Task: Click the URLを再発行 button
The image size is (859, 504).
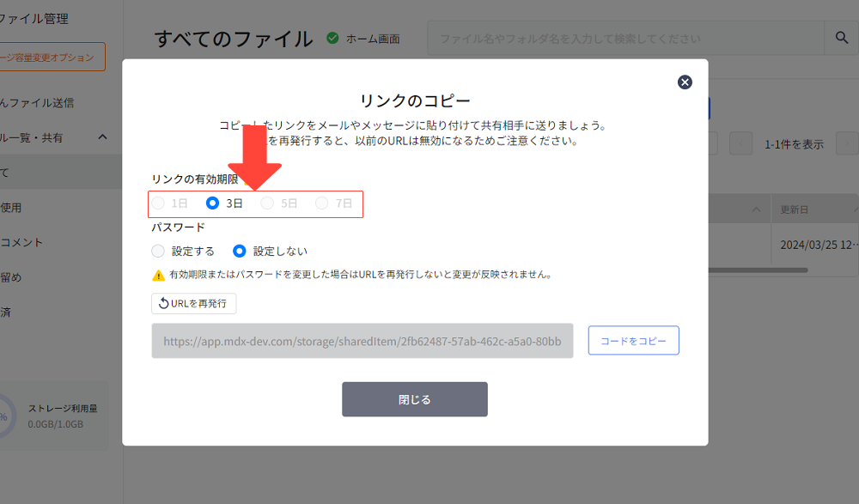Action: [193, 303]
